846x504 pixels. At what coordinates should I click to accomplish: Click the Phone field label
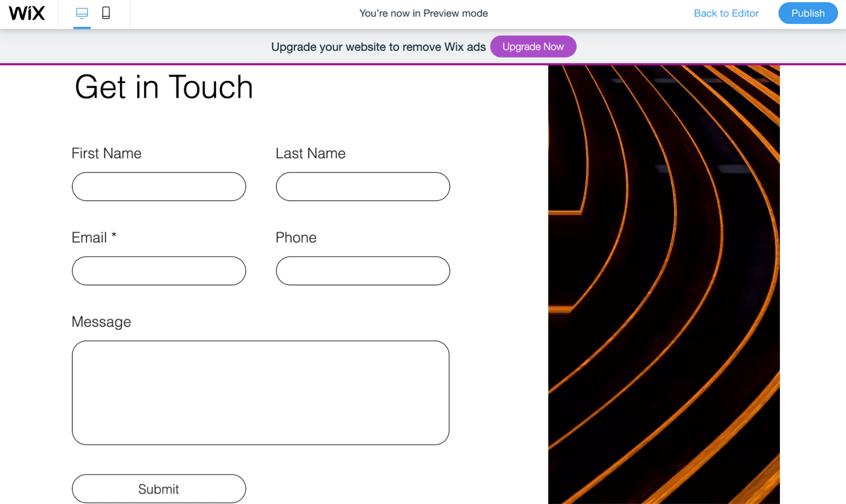click(x=296, y=237)
